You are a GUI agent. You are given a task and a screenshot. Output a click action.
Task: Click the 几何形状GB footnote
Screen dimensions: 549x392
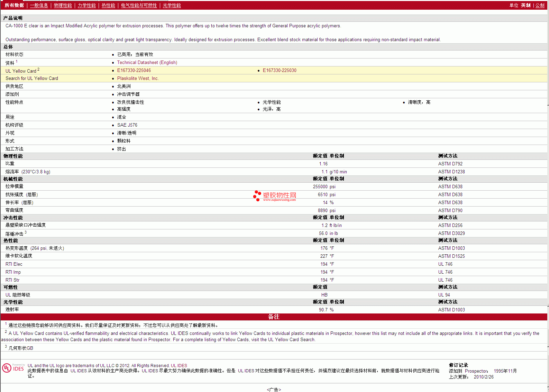point(21,348)
